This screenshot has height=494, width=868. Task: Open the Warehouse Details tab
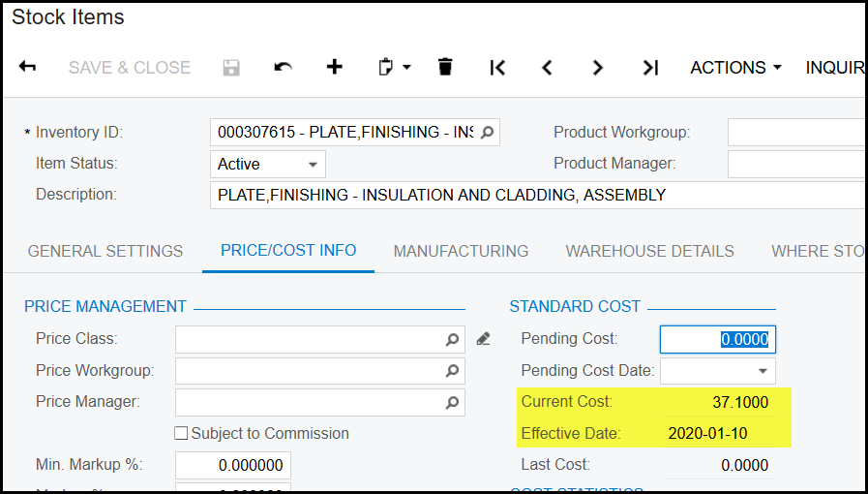(x=649, y=251)
